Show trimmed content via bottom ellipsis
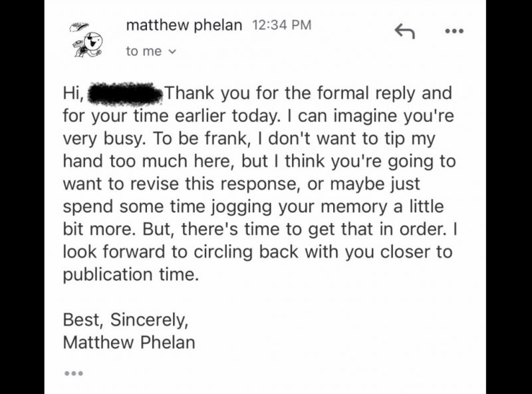 click(x=72, y=373)
